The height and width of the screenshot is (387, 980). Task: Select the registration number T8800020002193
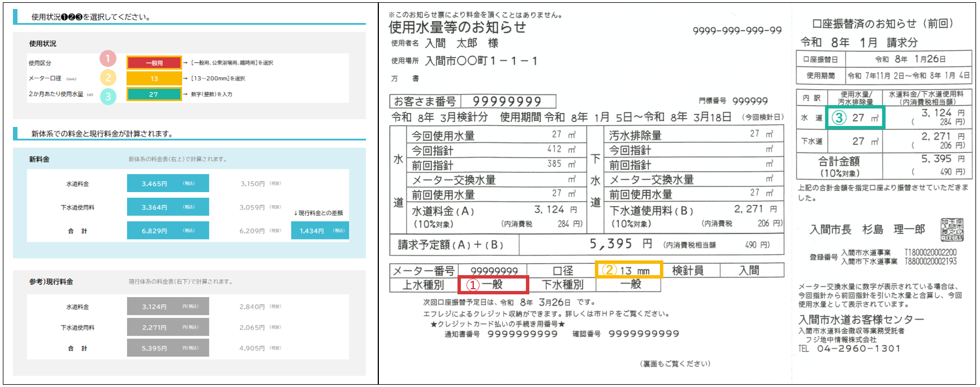point(931,261)
